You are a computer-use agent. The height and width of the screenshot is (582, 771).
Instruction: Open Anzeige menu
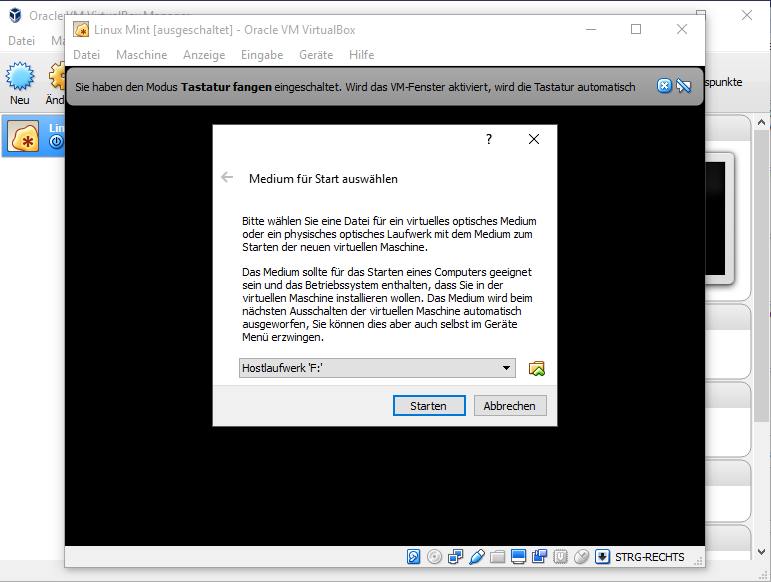point(204,55)
